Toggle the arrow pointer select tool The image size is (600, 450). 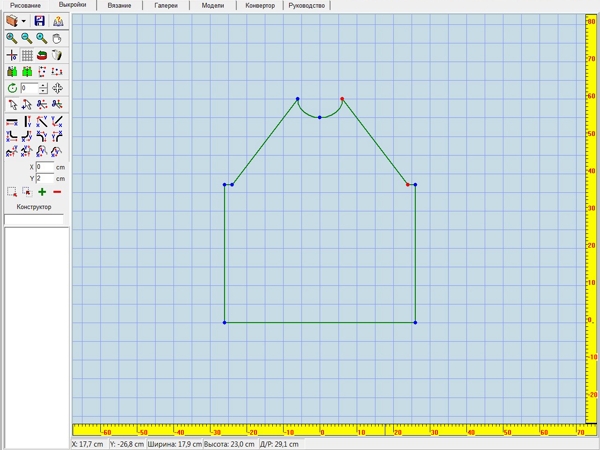[x=13, y=104]
